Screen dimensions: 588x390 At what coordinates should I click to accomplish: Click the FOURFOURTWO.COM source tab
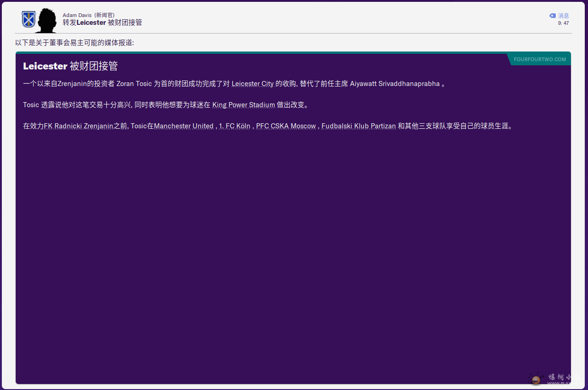pos(540,59)
